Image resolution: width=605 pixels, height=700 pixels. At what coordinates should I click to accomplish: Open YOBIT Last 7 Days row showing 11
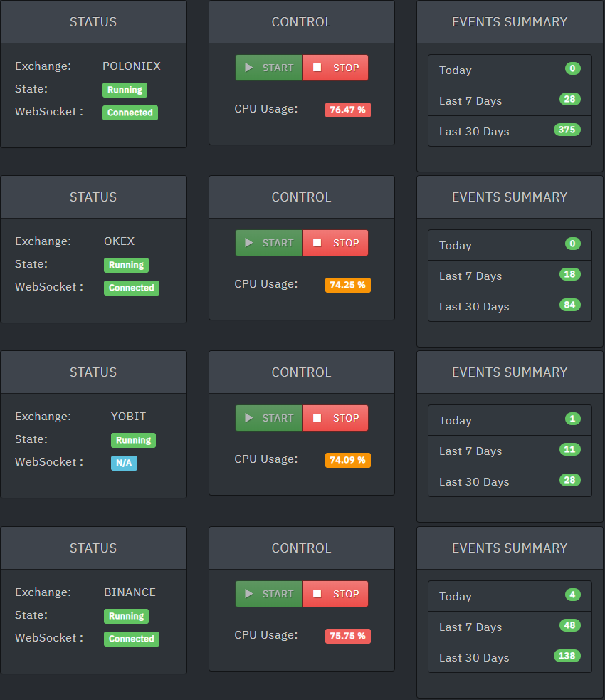tap(510, 451)
